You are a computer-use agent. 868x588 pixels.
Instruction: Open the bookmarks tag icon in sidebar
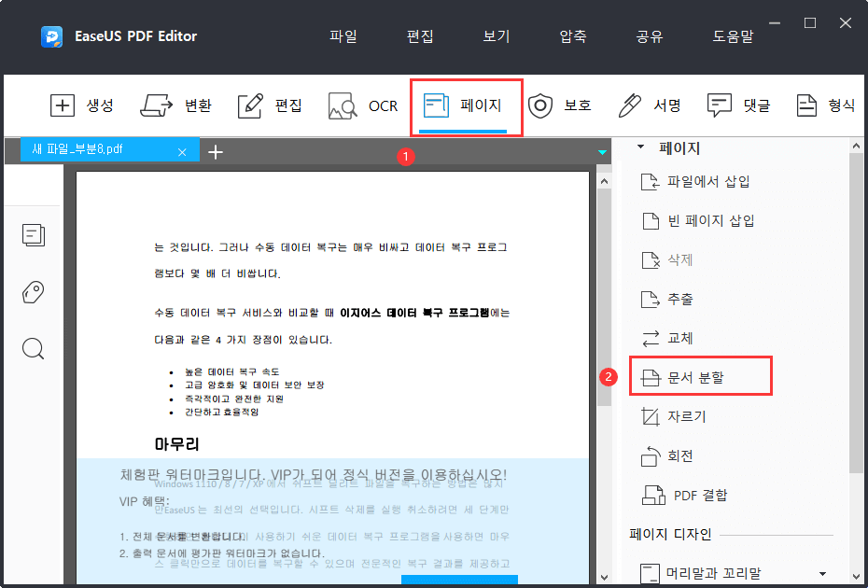[x=34, y=292]
